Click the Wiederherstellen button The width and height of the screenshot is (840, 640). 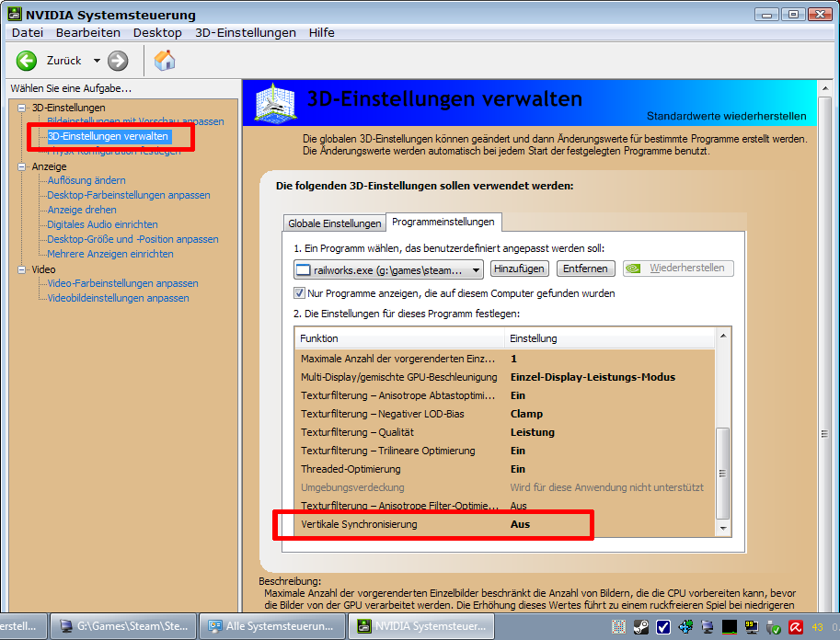pyautogui.click(x=678, y=269)
